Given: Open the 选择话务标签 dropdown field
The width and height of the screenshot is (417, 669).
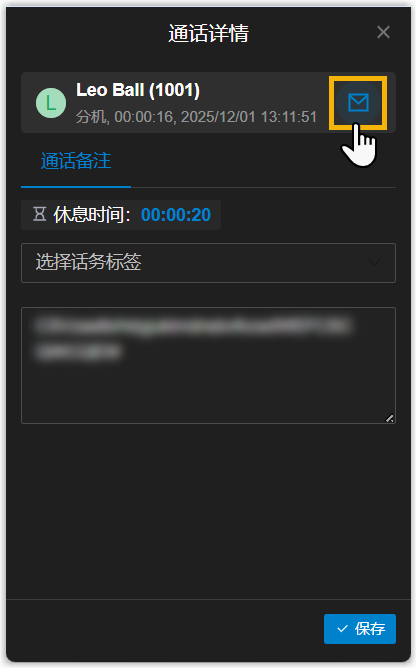Looking at the screenshot, I should click(208, 263).
